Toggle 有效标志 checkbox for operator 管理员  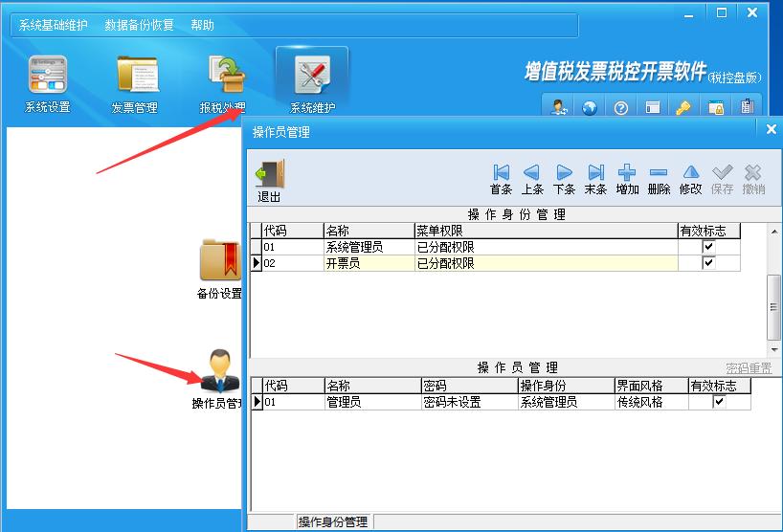[719, 401]
